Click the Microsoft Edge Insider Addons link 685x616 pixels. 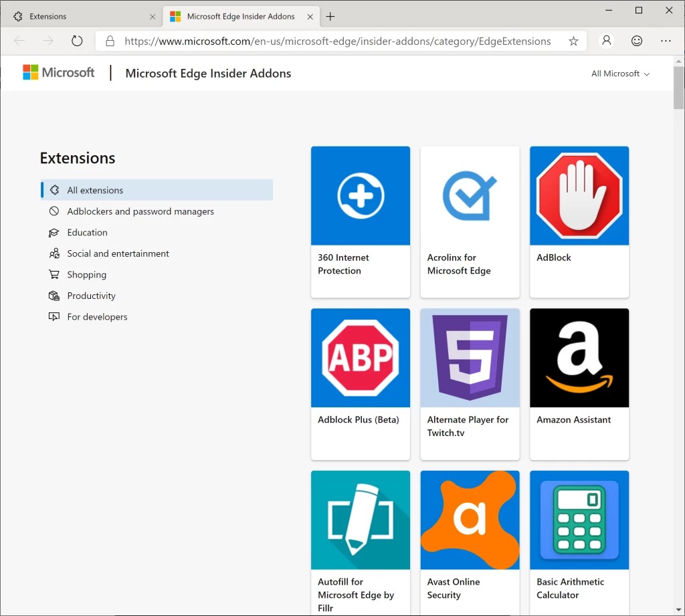[208, 74]
